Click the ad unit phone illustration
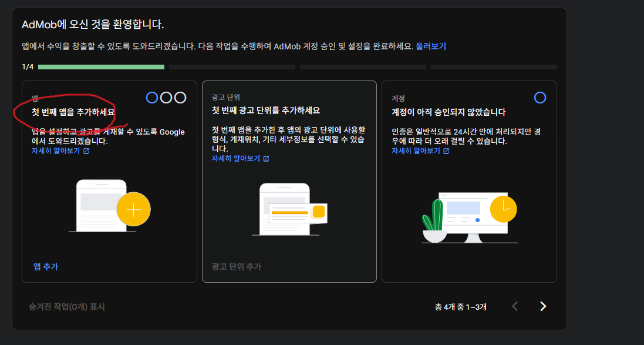The width and height of the screenshot is (644, 345). pos(289,209)
